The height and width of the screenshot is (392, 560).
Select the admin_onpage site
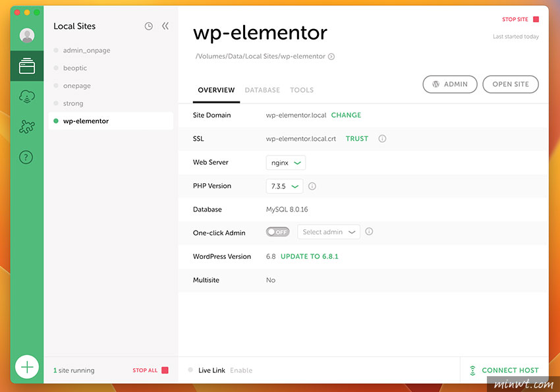[111, 50]
